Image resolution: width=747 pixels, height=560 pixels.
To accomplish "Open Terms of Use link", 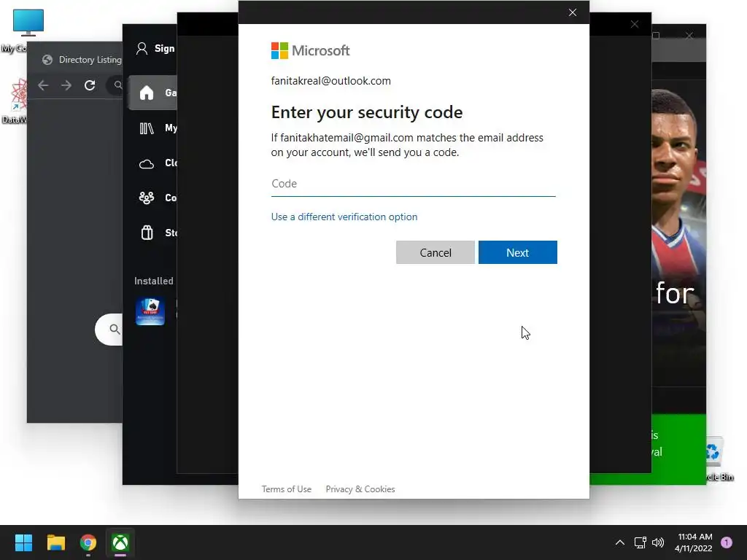I will (x=286, y=489).
